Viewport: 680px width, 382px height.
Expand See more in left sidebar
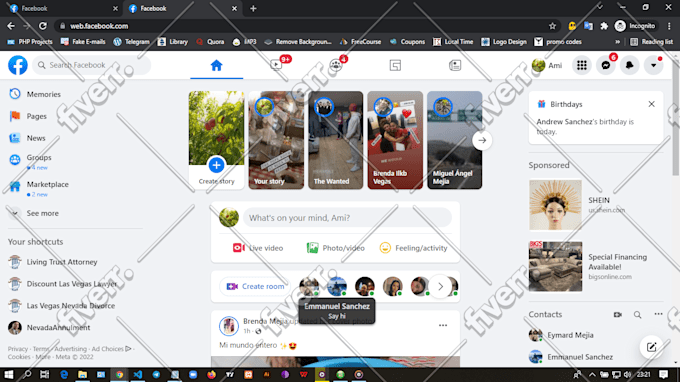coord(42,213)
